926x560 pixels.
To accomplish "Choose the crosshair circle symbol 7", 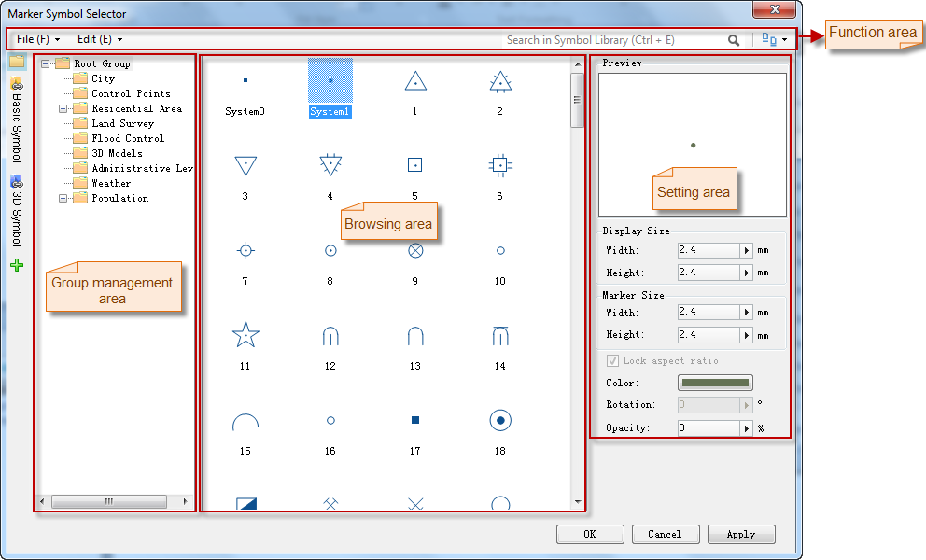I will [x=245, y=250].
